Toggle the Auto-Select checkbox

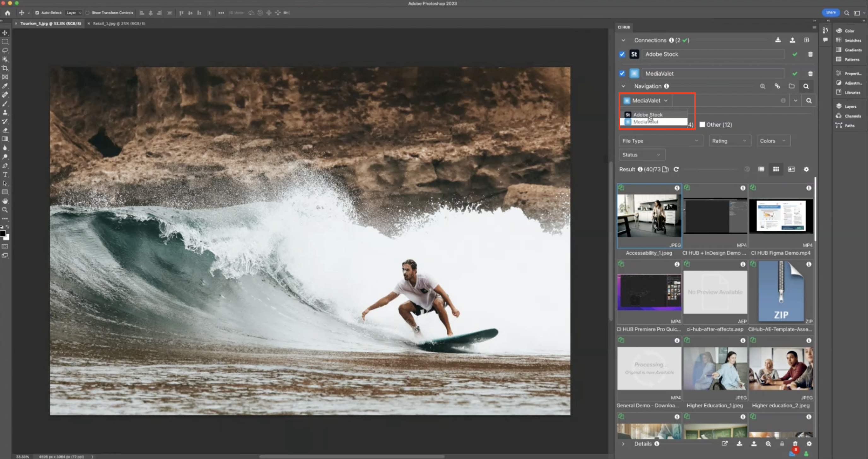coord(37,13)
